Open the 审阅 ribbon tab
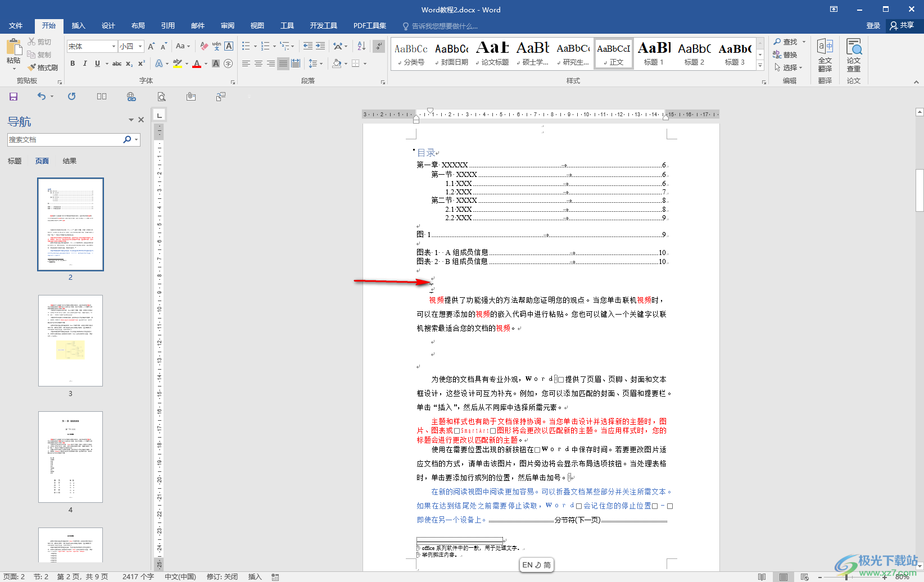 pyautogui.click(x=228, y=26)
